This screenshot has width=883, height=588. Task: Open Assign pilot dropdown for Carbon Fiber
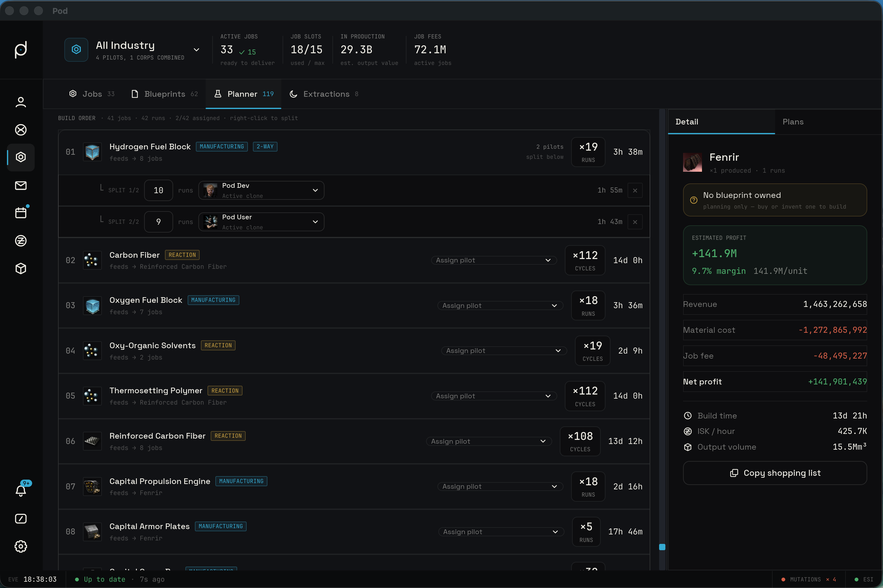[x=494, y=260]
